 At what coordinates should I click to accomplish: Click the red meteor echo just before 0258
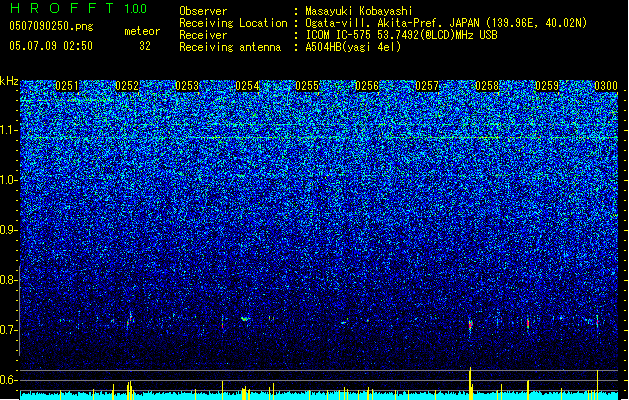pos(471,324)
